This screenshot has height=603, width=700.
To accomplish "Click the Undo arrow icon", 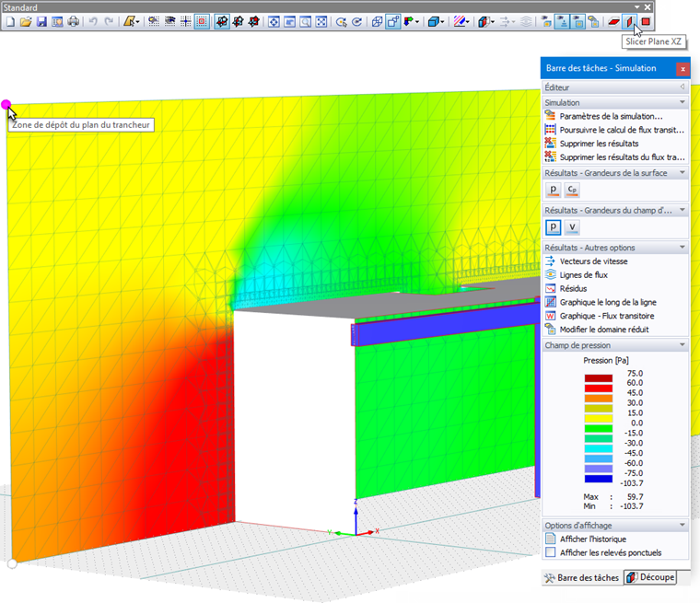I will point(93,22).
